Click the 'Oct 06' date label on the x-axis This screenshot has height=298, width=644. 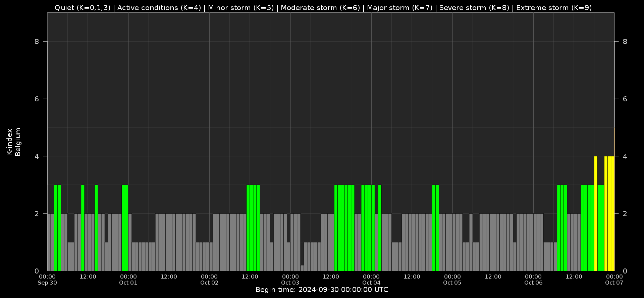533,283
